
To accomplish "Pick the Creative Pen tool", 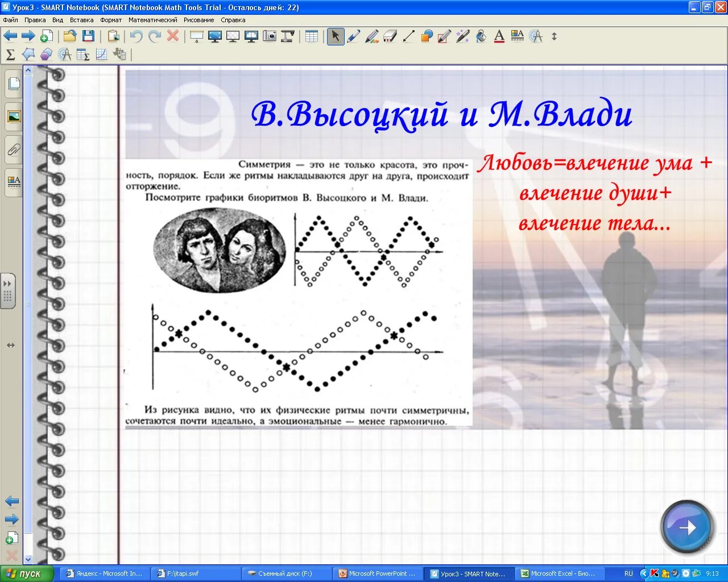I will coord(372,36).
